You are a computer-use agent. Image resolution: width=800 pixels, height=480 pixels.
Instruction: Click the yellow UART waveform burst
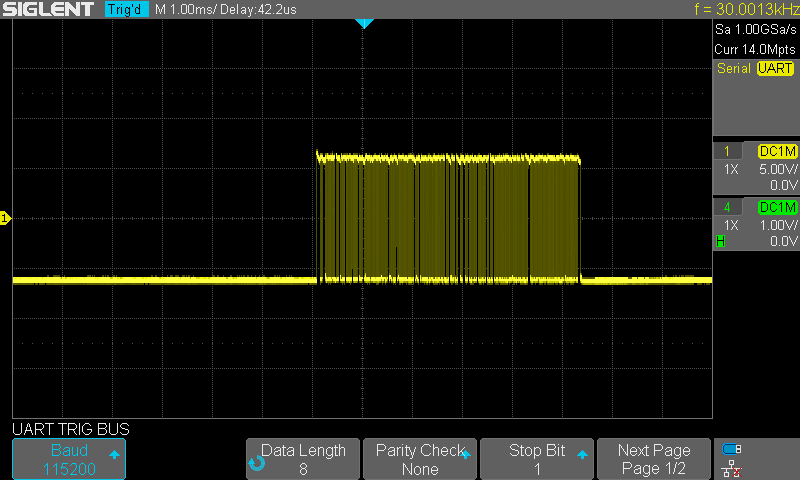click(x=448, y=218)
